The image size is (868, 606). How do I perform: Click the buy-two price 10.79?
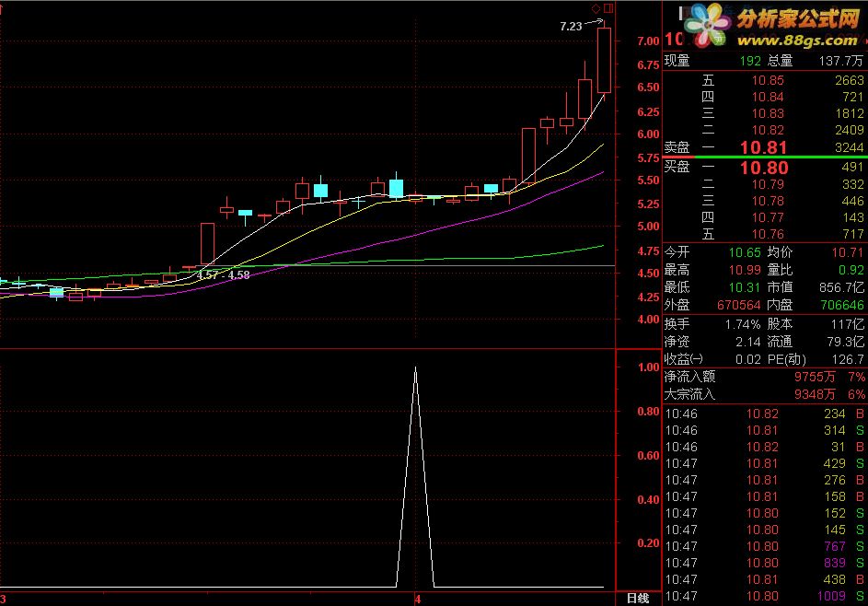(x=768, y=184)
